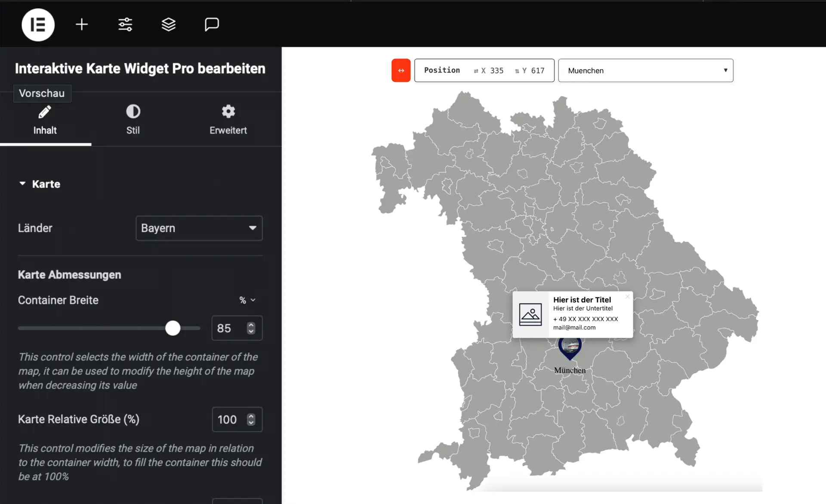The width and height of the screenshot is (826, 504).
Task: Click the Karte Relative Größe stepper arrows
Action: (x=251, y=419)
